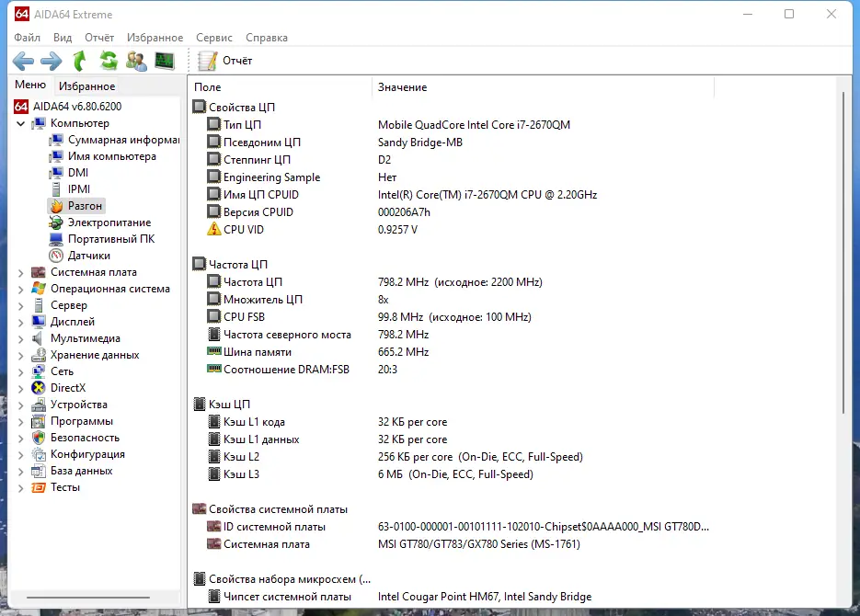Expand the Дисплей node

click(x=20, y=322)
